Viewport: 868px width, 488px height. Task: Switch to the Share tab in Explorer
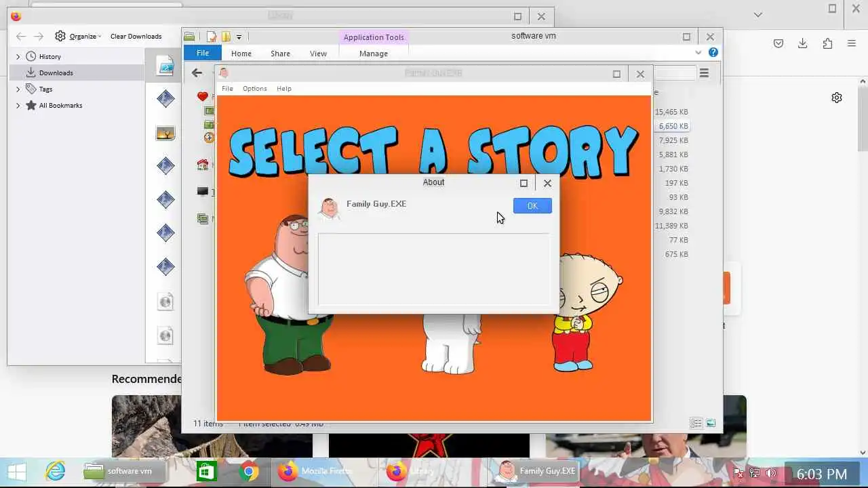[280, 54]
